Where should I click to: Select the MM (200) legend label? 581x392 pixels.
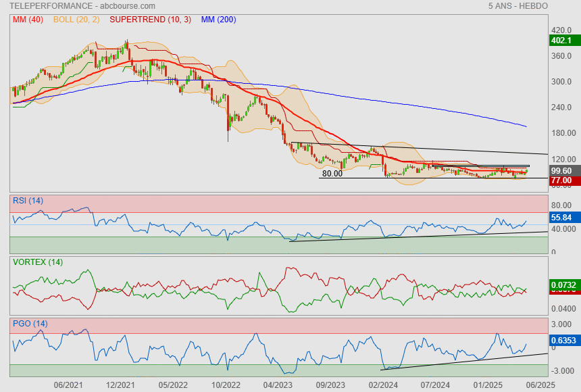(219, 20)
